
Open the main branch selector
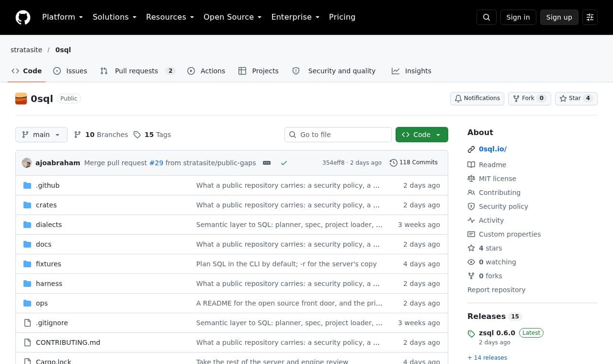click(41, 135)
